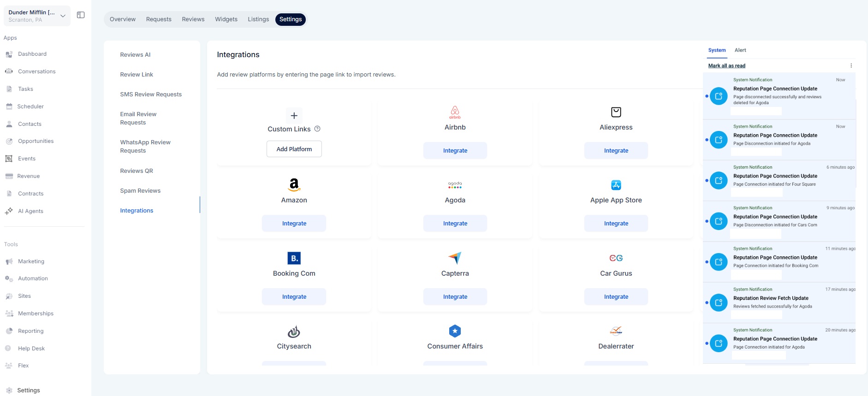The height and width of the screenshot is (396, 868).
Task: Click the Aliexpress bag logo icon
Action: pyautogui.click(x=616, y=112)
